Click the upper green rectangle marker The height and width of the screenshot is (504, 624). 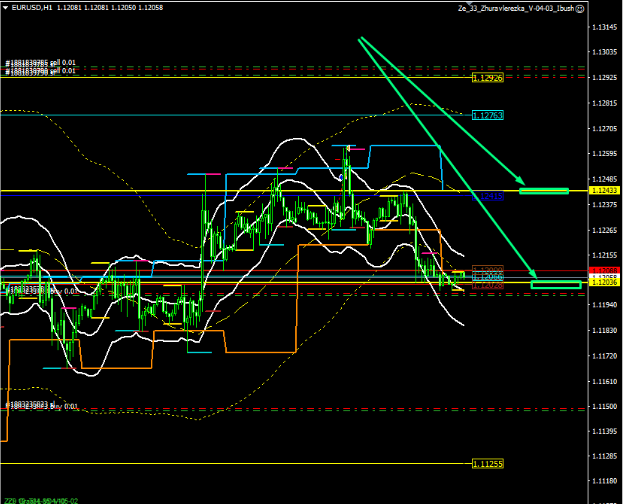tap(544, 190)
